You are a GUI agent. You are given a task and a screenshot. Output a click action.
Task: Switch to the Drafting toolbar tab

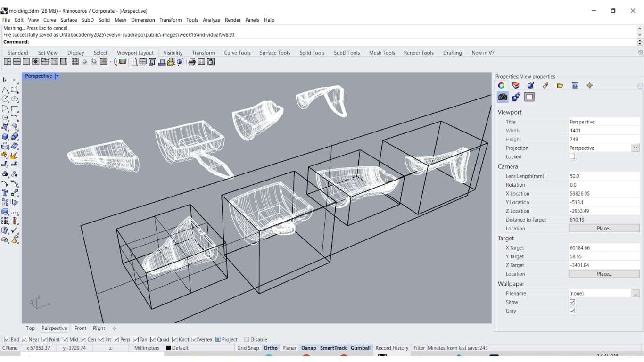point(453,53)
